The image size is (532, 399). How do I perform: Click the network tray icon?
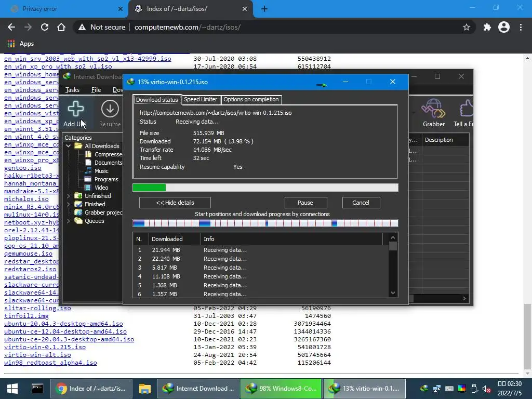436,389
